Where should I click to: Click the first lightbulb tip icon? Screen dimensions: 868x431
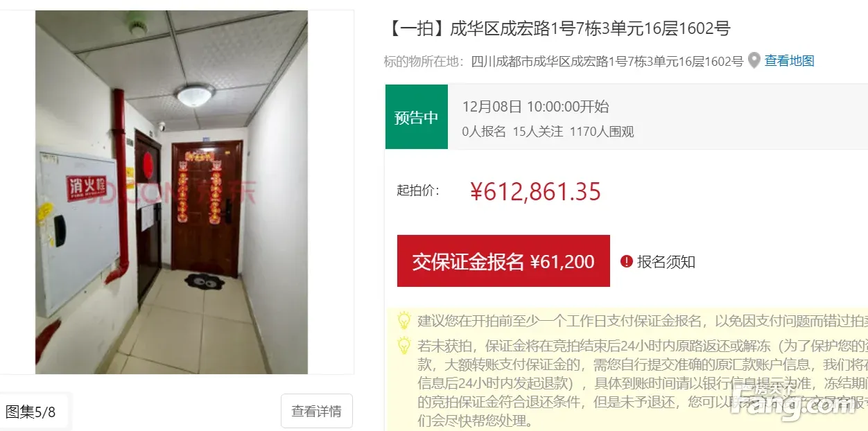[x=403, y=321]
